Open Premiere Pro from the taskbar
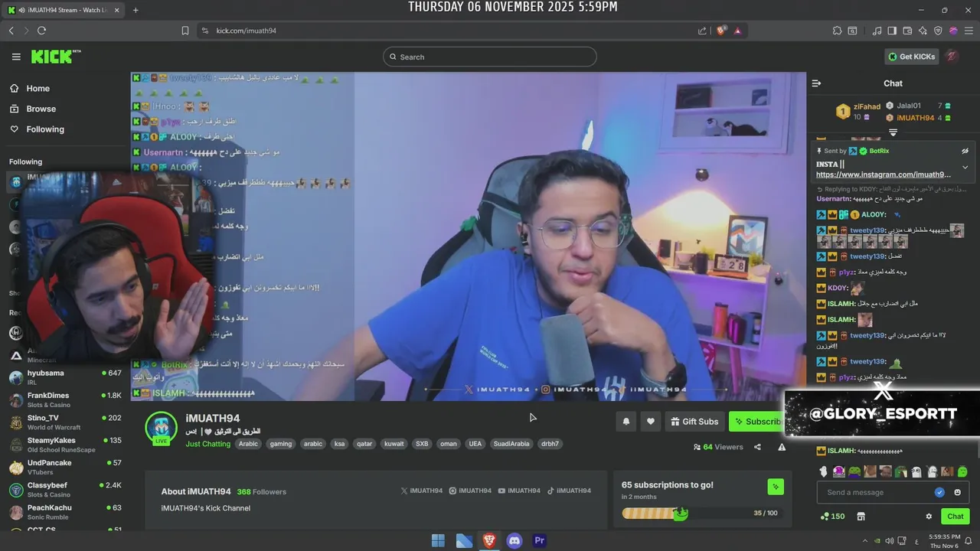980x551 pixels. [x=540, y=540]
